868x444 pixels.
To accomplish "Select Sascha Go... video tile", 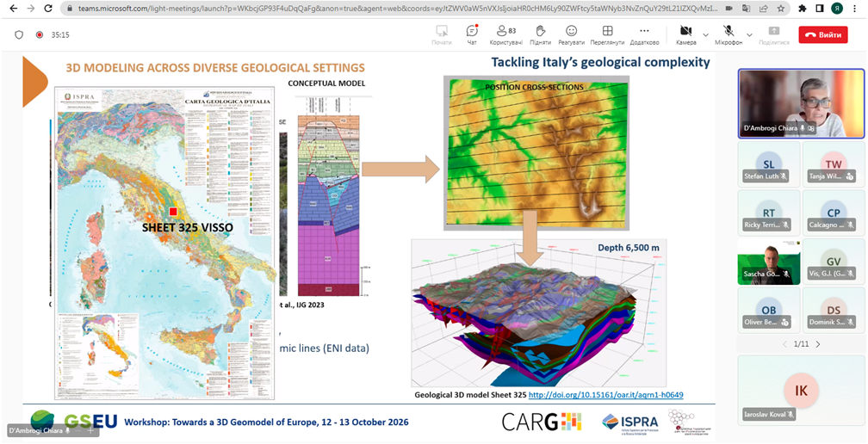I will click(768, 261).
